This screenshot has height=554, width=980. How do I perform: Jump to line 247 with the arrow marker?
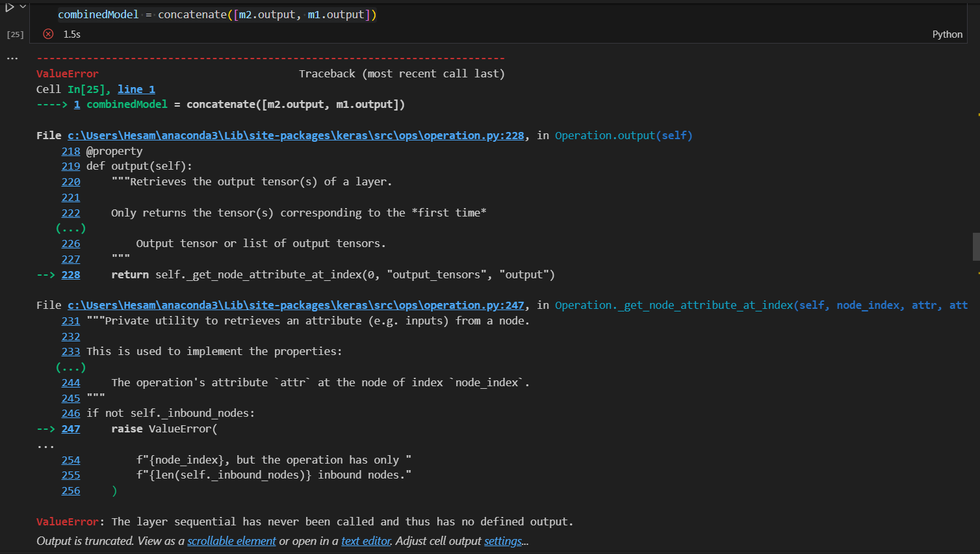point(71,429)
